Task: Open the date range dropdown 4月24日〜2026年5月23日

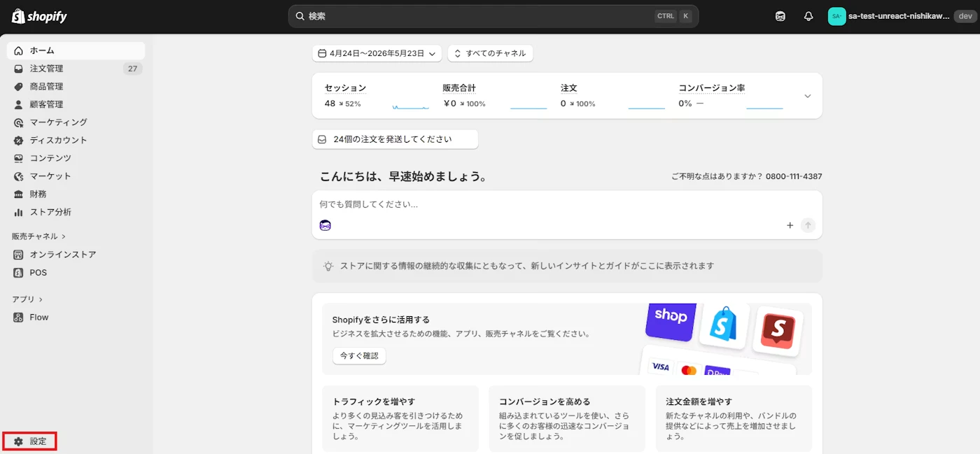Action: 377,53
